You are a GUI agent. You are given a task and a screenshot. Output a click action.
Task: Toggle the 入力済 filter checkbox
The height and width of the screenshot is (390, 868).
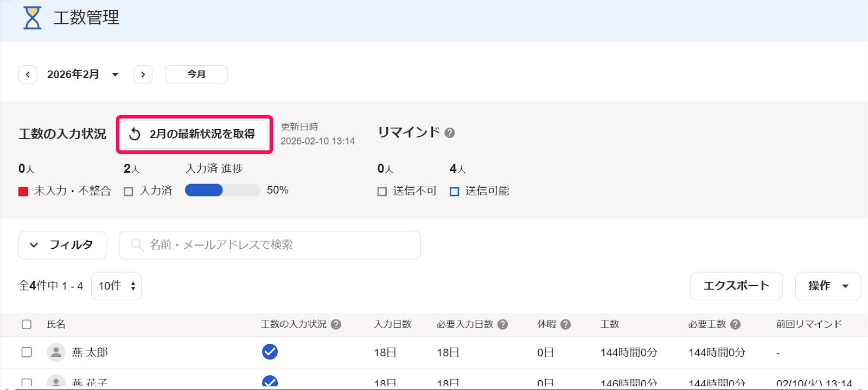click(x=129, y=191)
